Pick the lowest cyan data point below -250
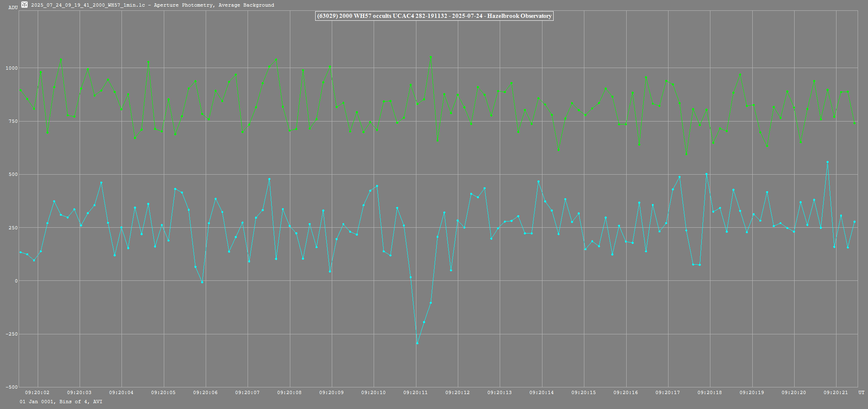Screen dimensions: 868x409 pyautogui.click(x=417, y=343)
